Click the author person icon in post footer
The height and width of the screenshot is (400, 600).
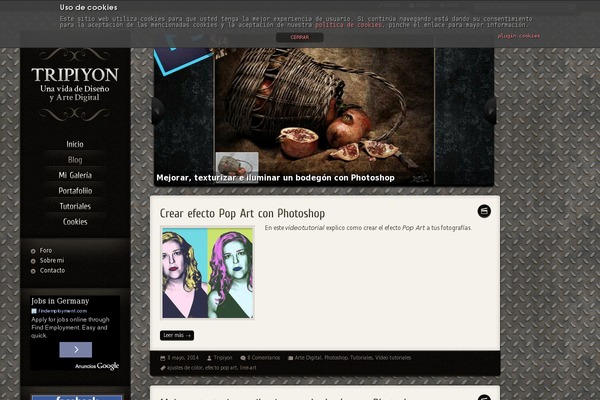(x=209, y=358)
